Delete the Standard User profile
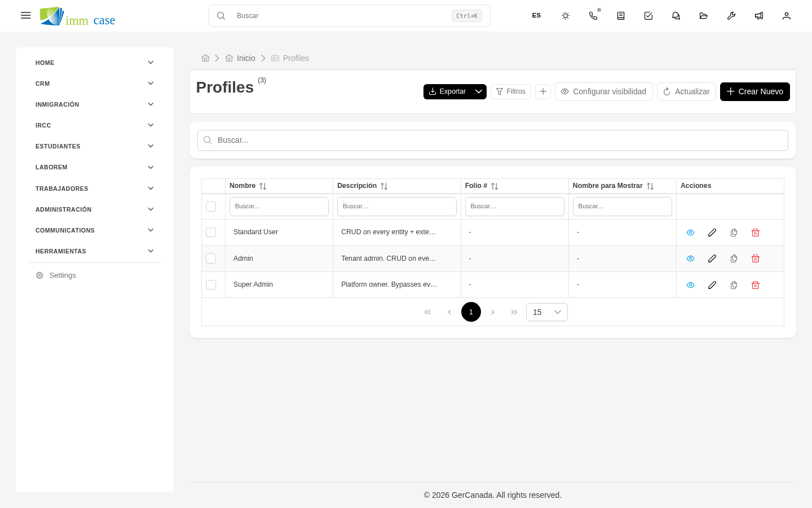The height and width of the screenshot is (508, 812). [x=756, y=233]
